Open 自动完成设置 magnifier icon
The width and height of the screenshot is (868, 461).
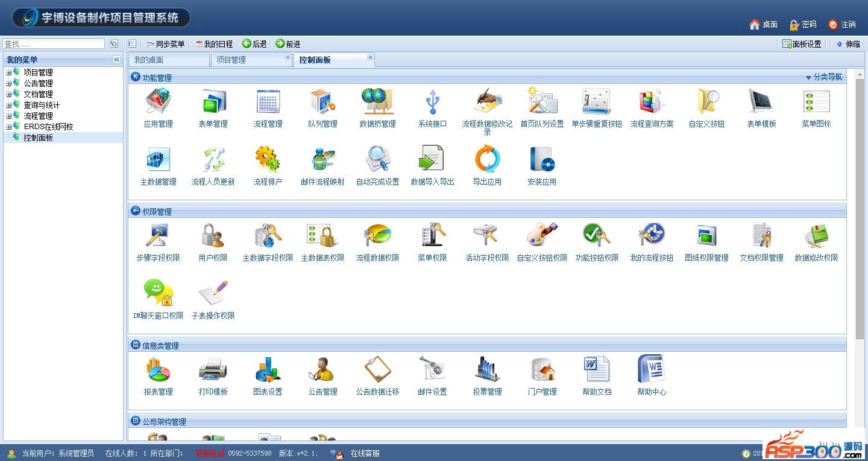tap(378, 159)
